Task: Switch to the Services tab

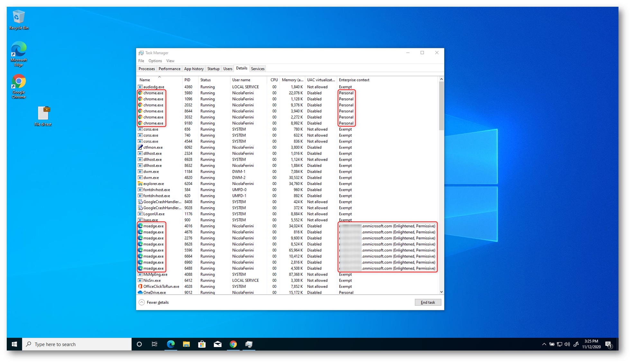Action: pyautogui.click(x=258, y=69)
